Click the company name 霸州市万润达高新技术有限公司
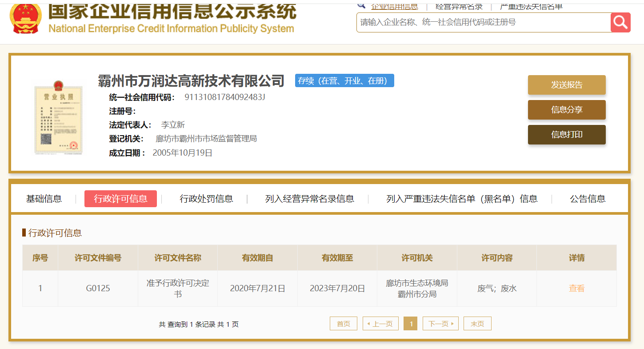 pos(191,81)
